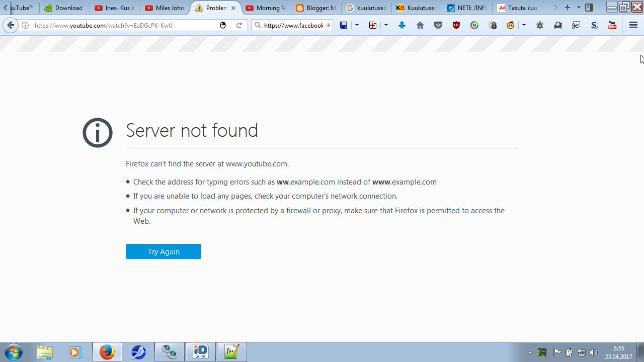644x362 pixels.
Task: Go to the Home page
Action: coord(420,25)
